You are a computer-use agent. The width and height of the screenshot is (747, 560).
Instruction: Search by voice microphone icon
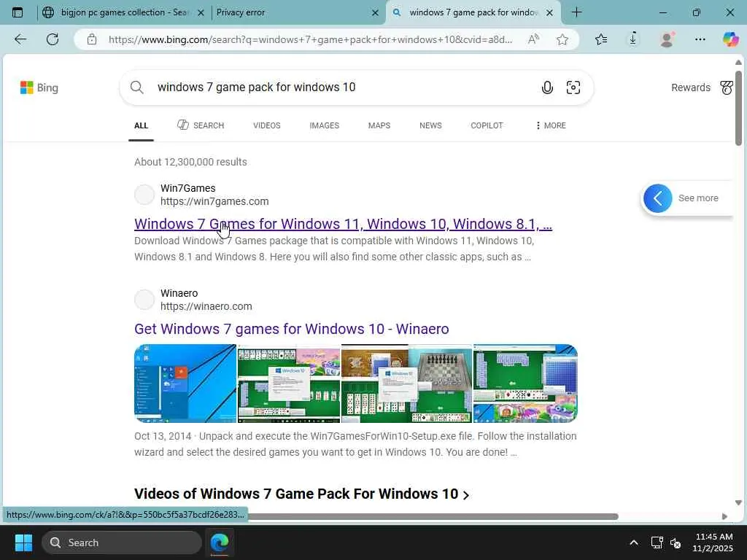(x=547, y=87)
